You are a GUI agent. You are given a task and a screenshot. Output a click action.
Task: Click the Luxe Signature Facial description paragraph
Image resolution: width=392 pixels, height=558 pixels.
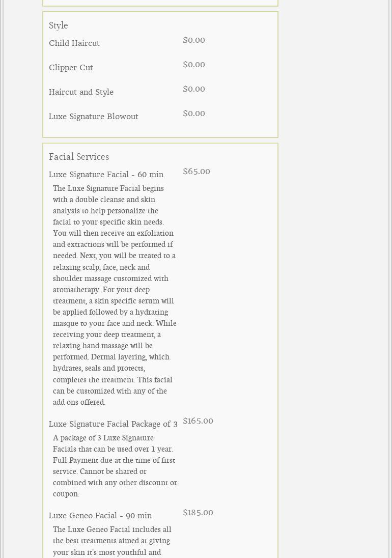(x=114, y=295)
